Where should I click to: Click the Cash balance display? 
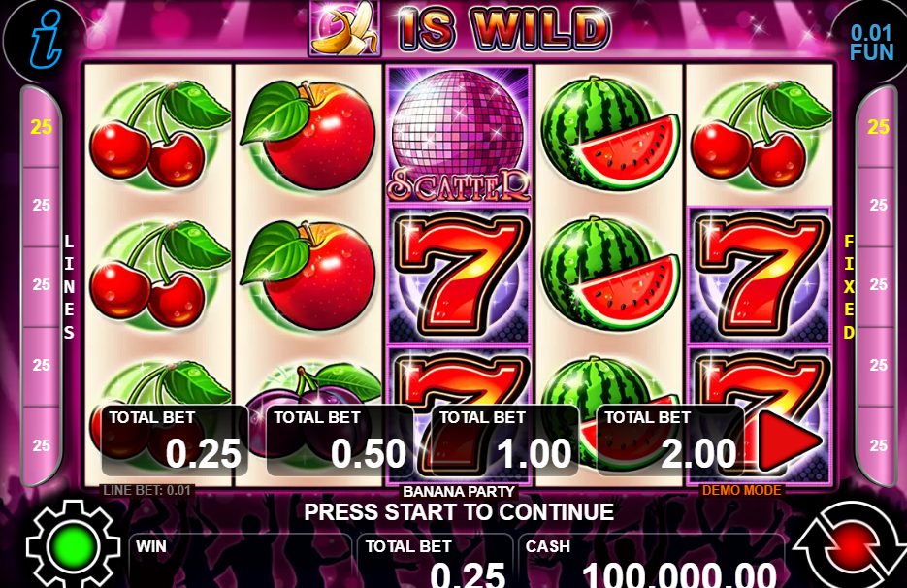point(651,562)
